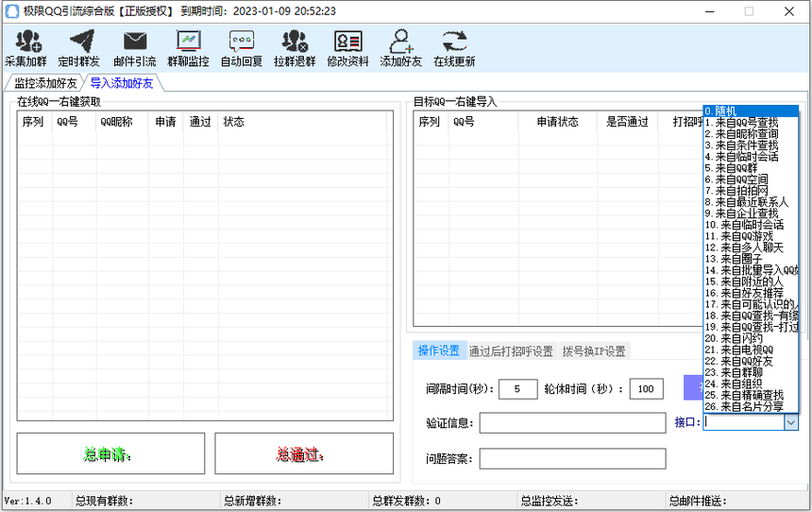Choose 1.来自QQ号查找 from the list
812x512 pixels.
coord(751,122)
